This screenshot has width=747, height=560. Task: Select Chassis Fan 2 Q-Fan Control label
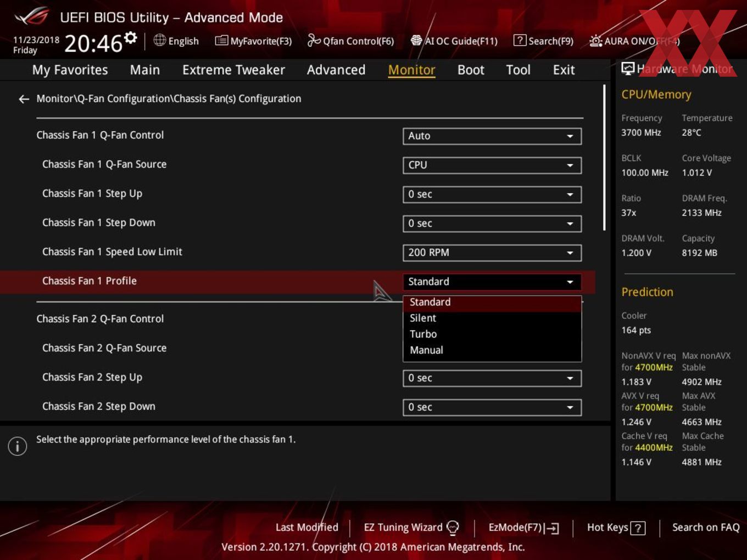[100, 319]
